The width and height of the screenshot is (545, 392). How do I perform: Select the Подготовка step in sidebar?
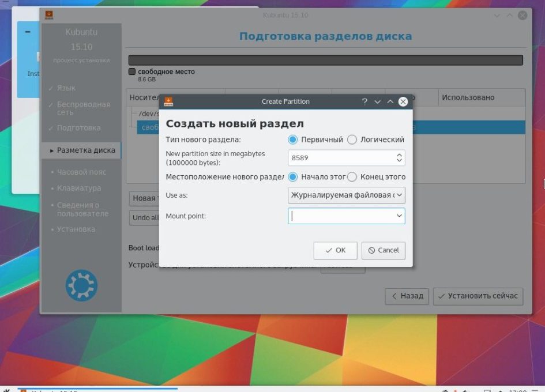point(78,128)
